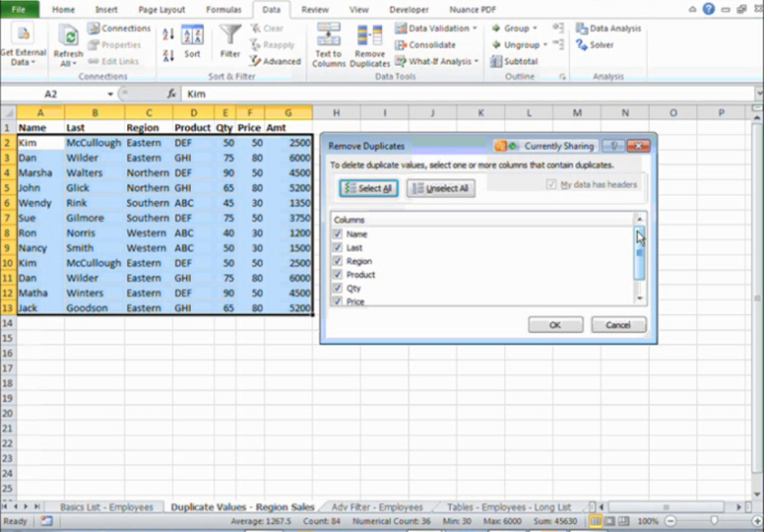Open the Solver tool
Viewport: 764px width, 532px height.
point(595,45)
